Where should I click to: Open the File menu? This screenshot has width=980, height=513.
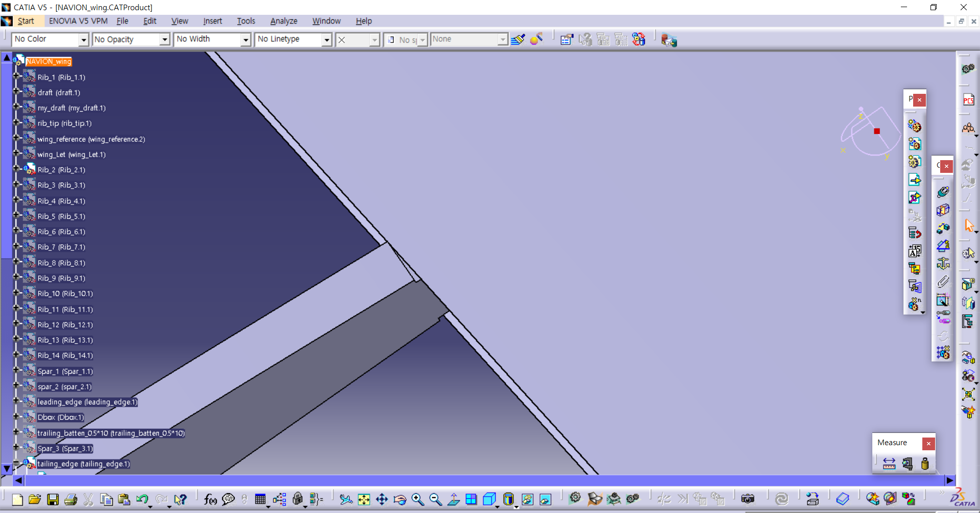pos(122,21)
